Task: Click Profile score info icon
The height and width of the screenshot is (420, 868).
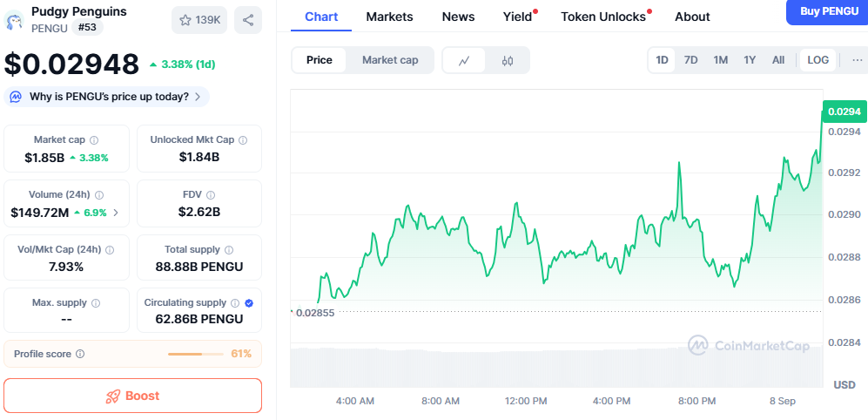Action: click(80, 354)
